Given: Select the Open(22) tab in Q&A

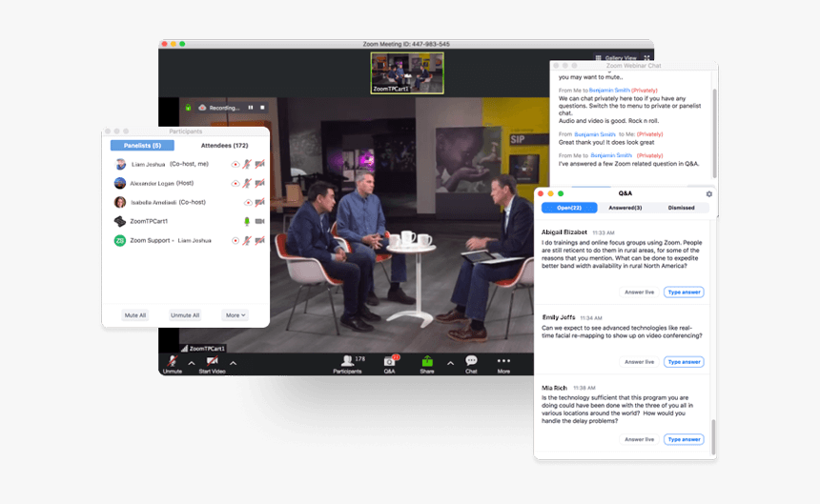Looking at the screenshot, I should tap(569, 208).
